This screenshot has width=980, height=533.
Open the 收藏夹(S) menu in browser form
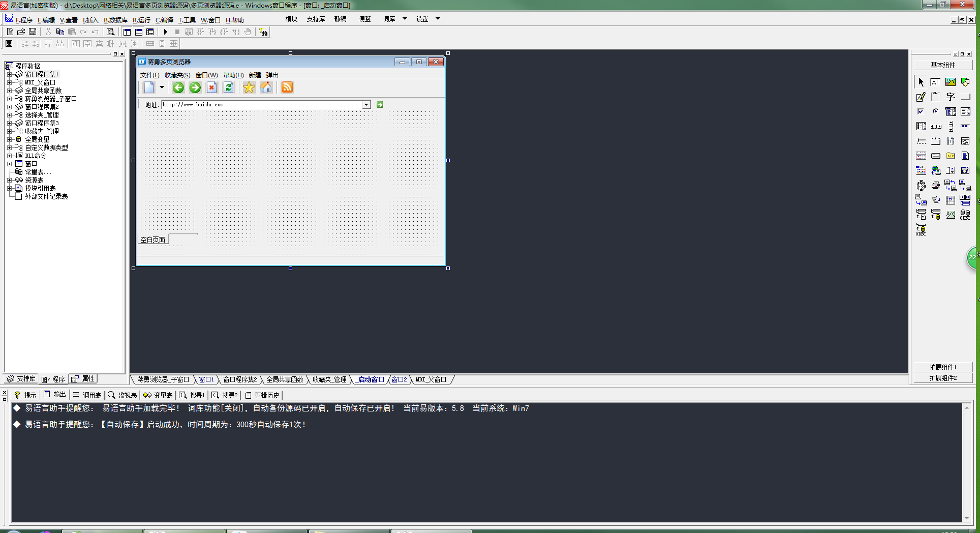coord(177,75)
